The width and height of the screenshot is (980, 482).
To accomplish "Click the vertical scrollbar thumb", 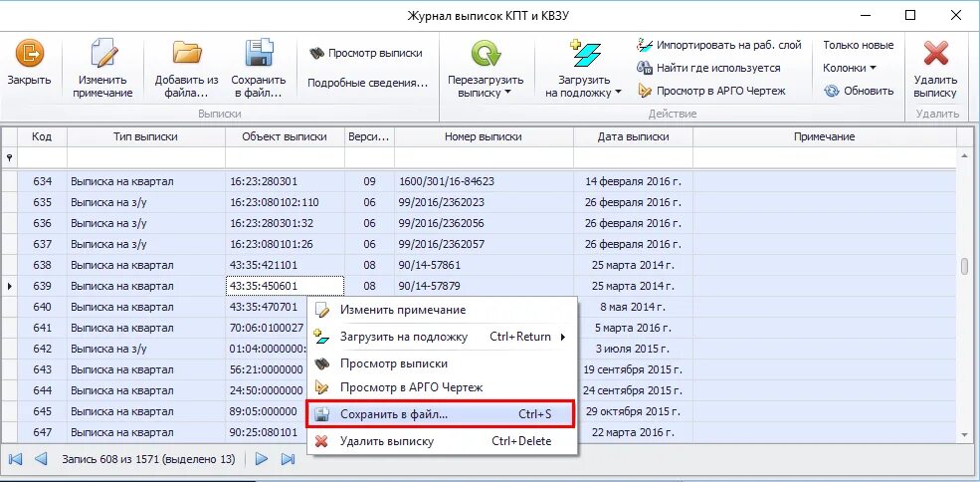I will [x=964, y=266].
